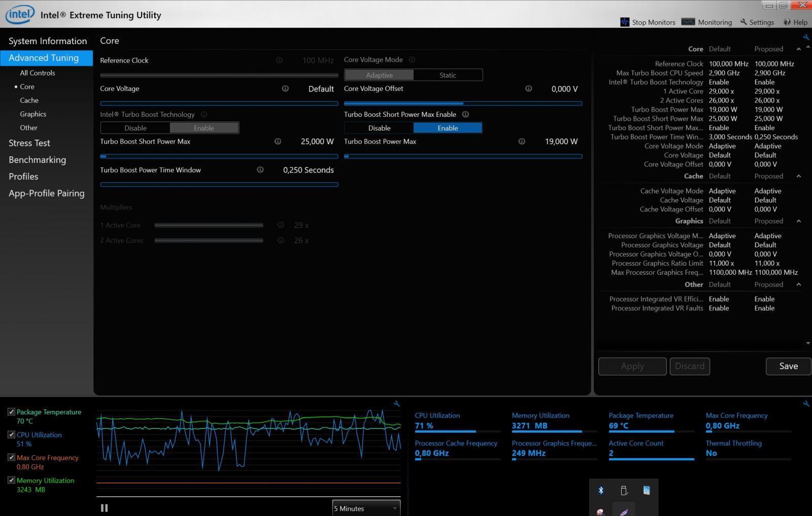Enable Intel Turbo Boost Technology
812x516 pixels.
pos(204,128)
